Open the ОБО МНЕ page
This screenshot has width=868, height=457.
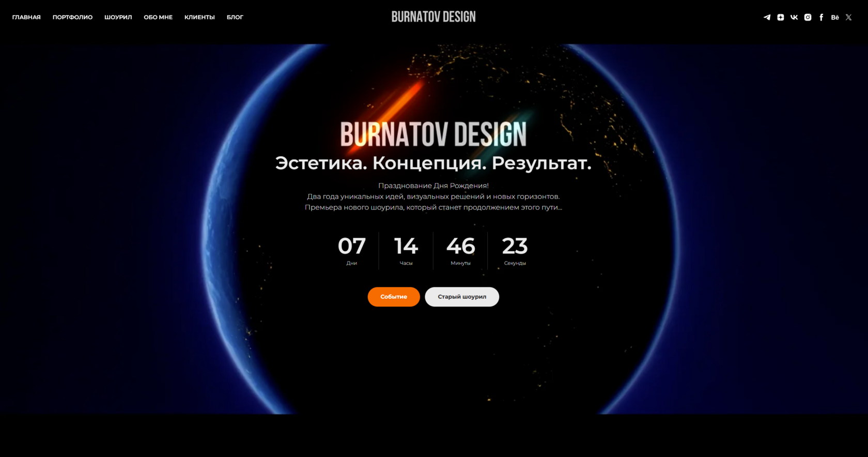(x=158, y=17)
